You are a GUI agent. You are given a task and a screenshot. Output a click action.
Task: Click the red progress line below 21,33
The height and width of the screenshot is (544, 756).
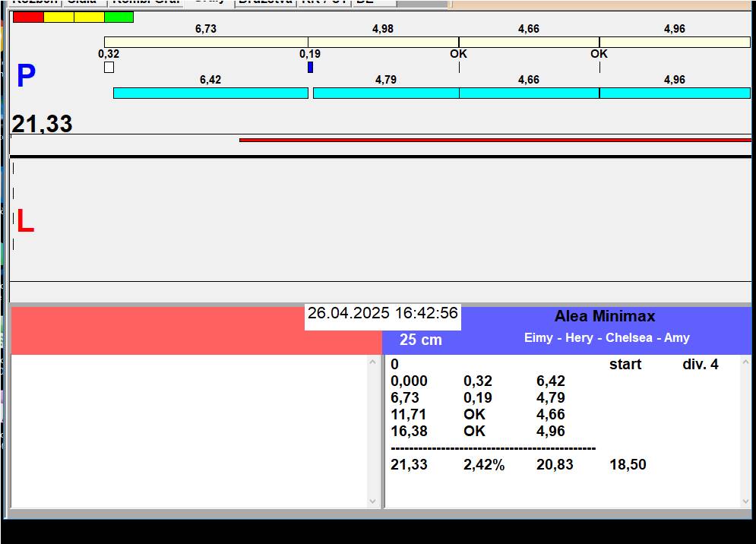click(x=494, y=140)
